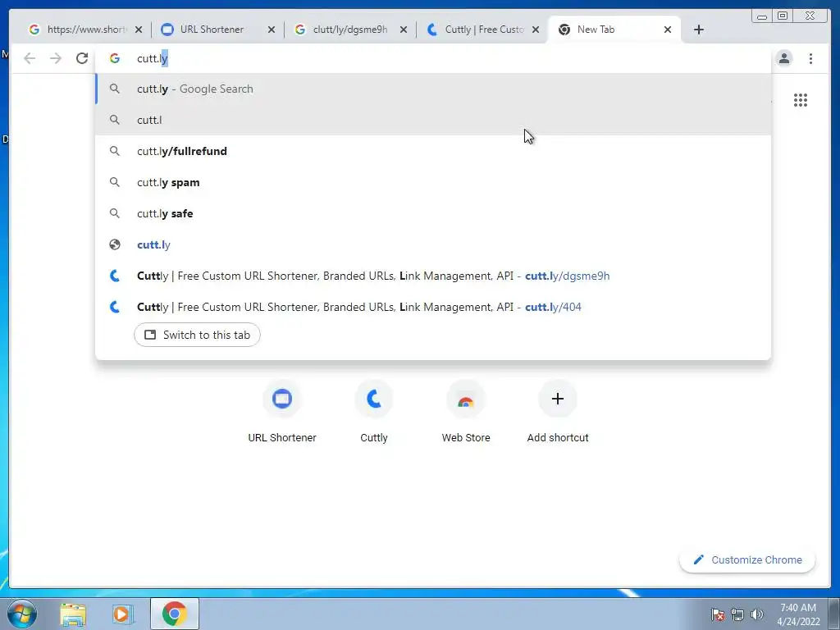Click the Customize Chrome button
840x630 pixels.
coord(747,559)
